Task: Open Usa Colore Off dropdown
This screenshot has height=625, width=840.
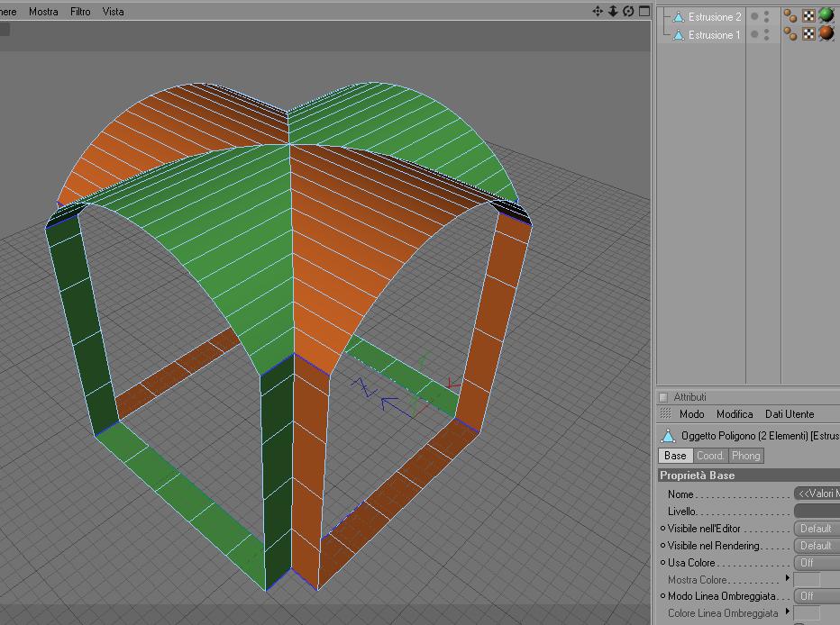Action: 817,563
